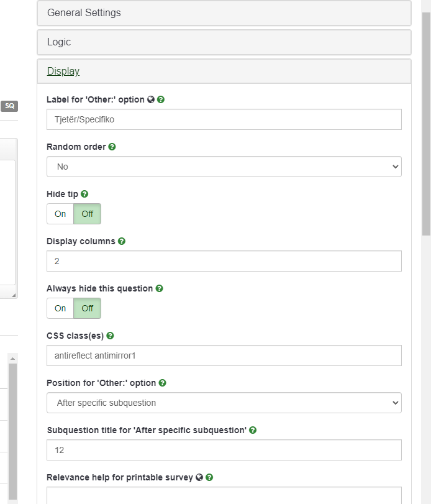
Task: Click help icon for Always hide this question
Action: [159, 289]
